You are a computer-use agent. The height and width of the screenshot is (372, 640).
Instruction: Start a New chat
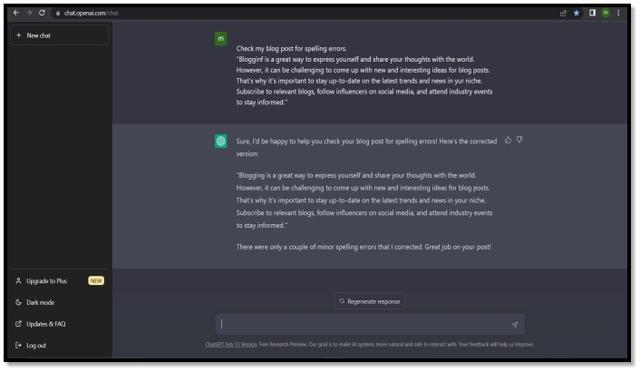pyautogui.click(x=60, y=36)
